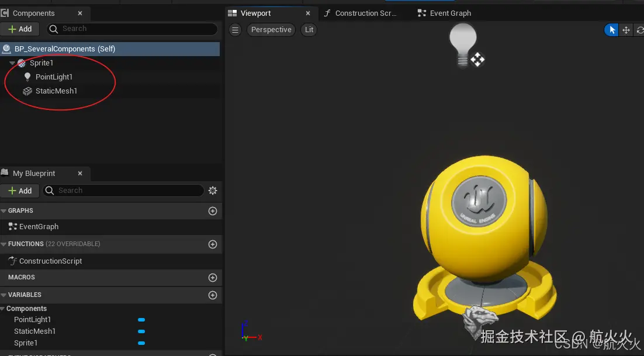The width and height of the screenshot is (644, 356).
Task: Add a new function with plus icon
Action: (x=213, y=244)
